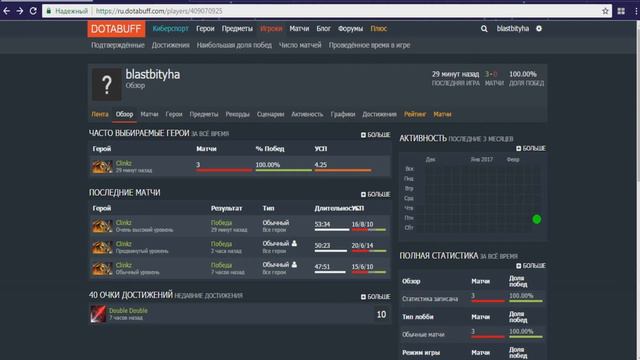Click the 15/6/10 KDA value
The height and width of the screenshot is (360, 640).
pyautogui.click(x=362, y=267)
